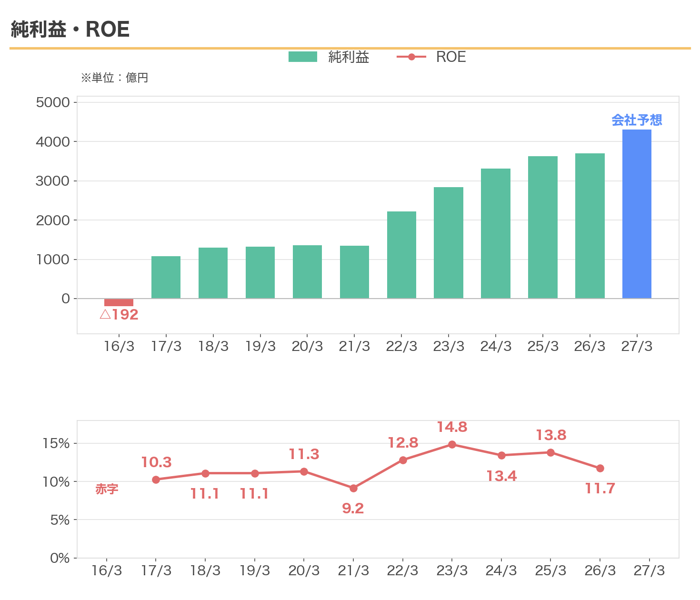The height and width of the screenshot is (600, 700).
Task: Click the 23/3 net profit bar
Action: (x=449, y=243)
